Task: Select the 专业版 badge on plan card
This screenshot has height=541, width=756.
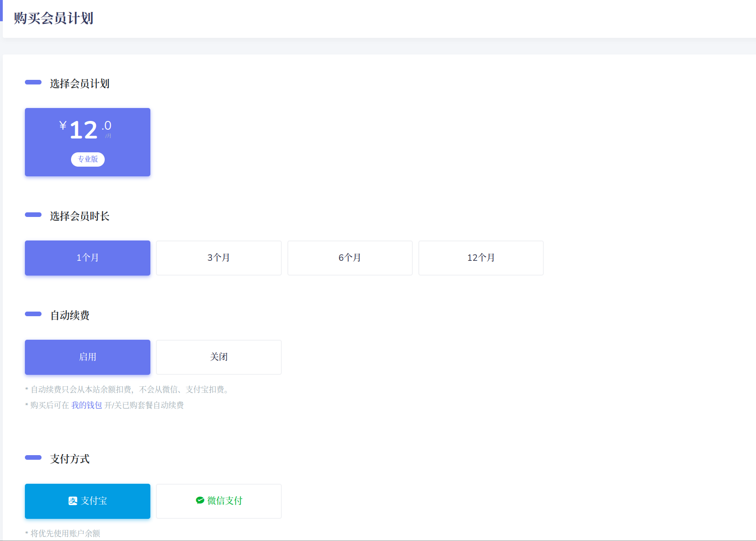Action: coord(88,159)
